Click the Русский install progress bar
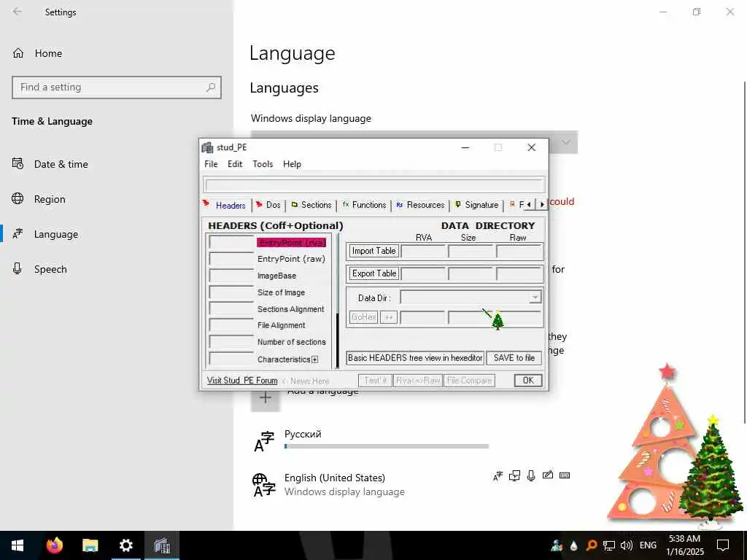747x560 pixels. [x=387, y=447]
